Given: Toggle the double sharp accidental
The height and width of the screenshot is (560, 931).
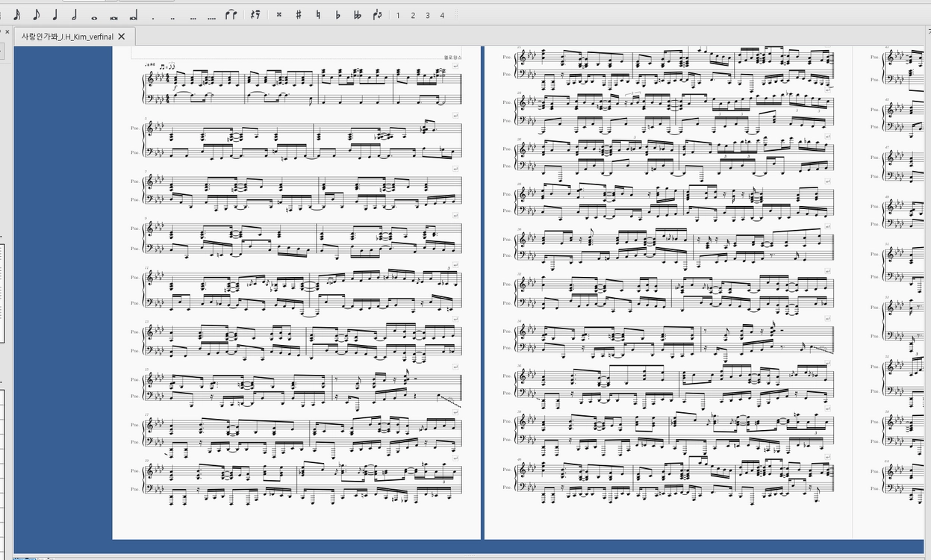Looking at the screenshot, I should pyautogui.click(x=279, y=15).
